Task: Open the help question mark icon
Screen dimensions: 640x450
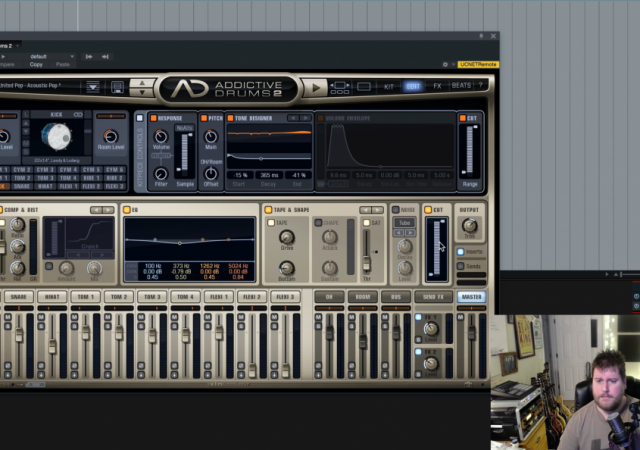Action: click(480, 85)
